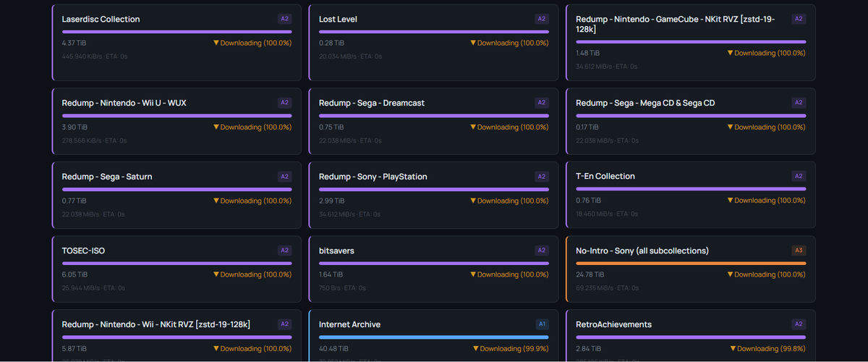This screenshot has height=362, width=868.
Task: Select the 24.78 TiB size value
Action: point(590,275)
